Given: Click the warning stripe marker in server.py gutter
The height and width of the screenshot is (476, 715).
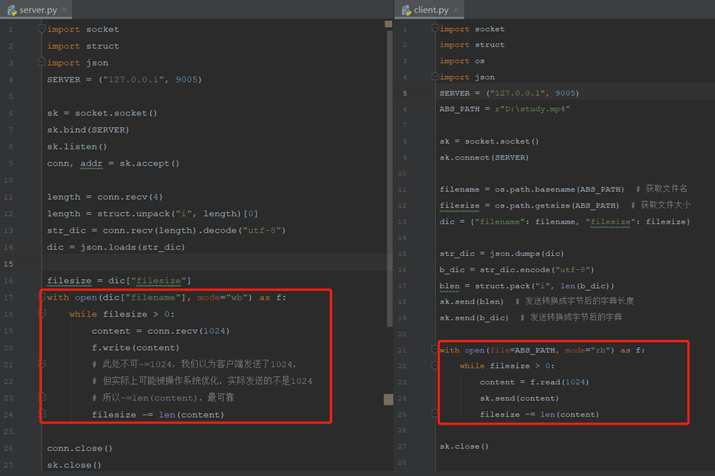Looking at the screenshot, I should click(x=389, y=400).
